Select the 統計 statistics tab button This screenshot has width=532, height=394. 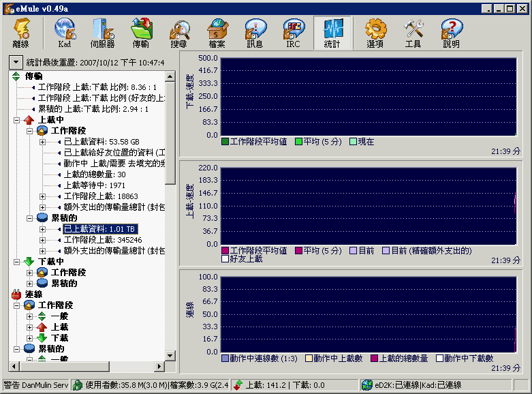click(x=332, y=33)
